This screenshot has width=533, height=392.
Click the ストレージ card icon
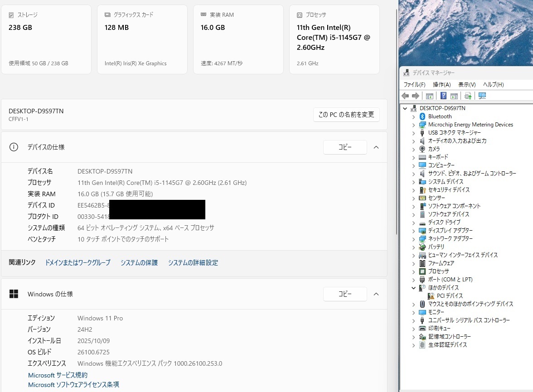click(11, 15)
